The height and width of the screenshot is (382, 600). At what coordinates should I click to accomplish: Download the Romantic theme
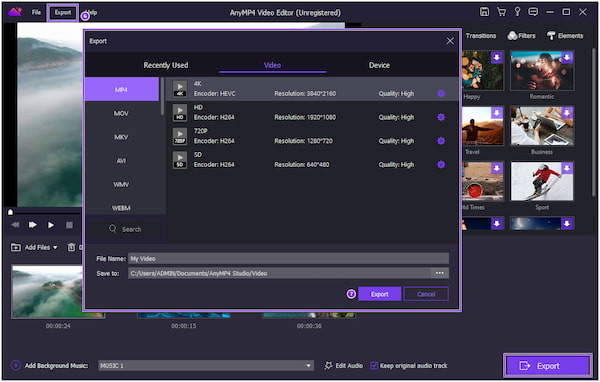[567, 57]
